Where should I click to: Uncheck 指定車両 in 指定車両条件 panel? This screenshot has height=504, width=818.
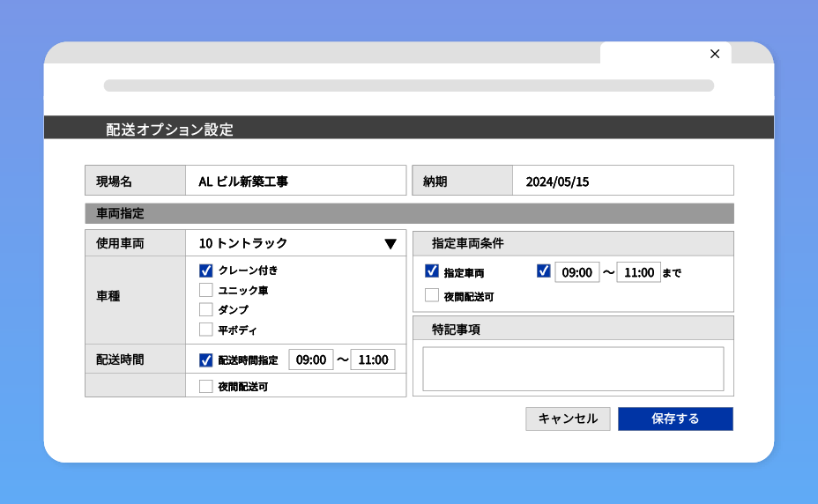(x=432, y=271)
